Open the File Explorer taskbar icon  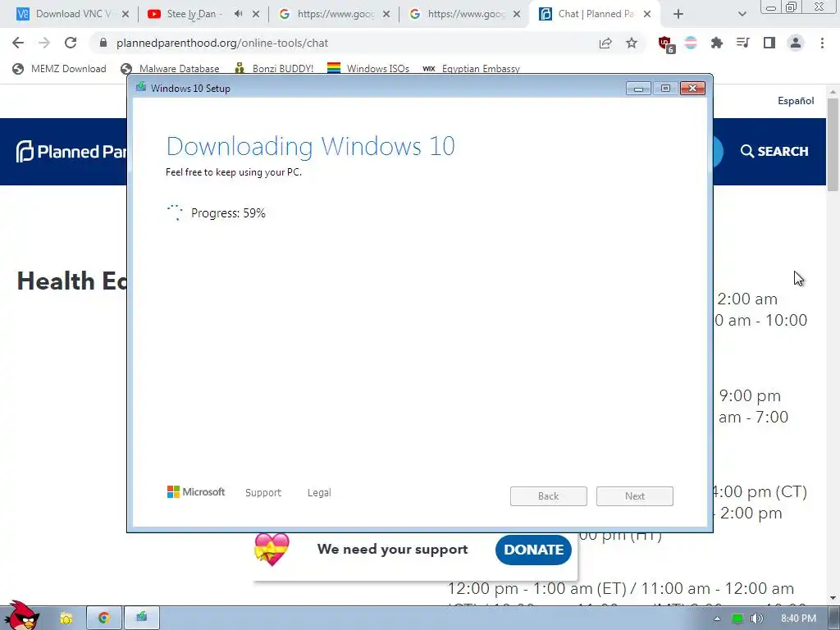66,619
